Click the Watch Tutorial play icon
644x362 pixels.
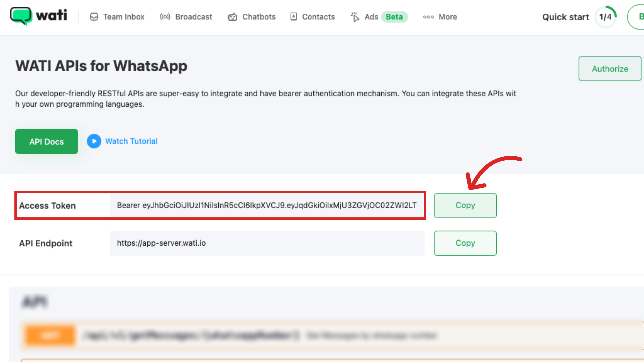pyautogui.click(x=94, y=141)
